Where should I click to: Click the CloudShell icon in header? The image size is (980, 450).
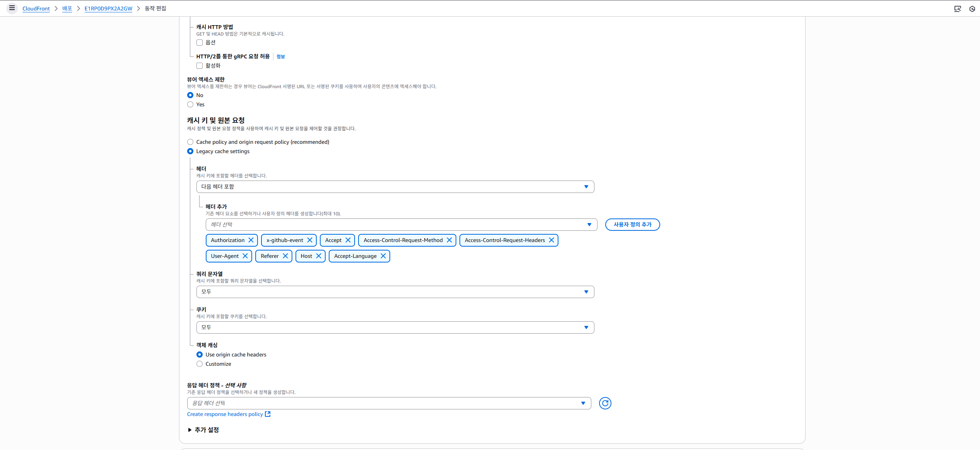coord(957,9)
